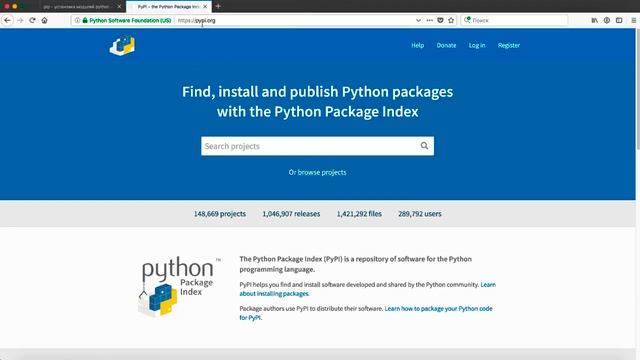Open the page actions three-dot menu

coord(429,20)
